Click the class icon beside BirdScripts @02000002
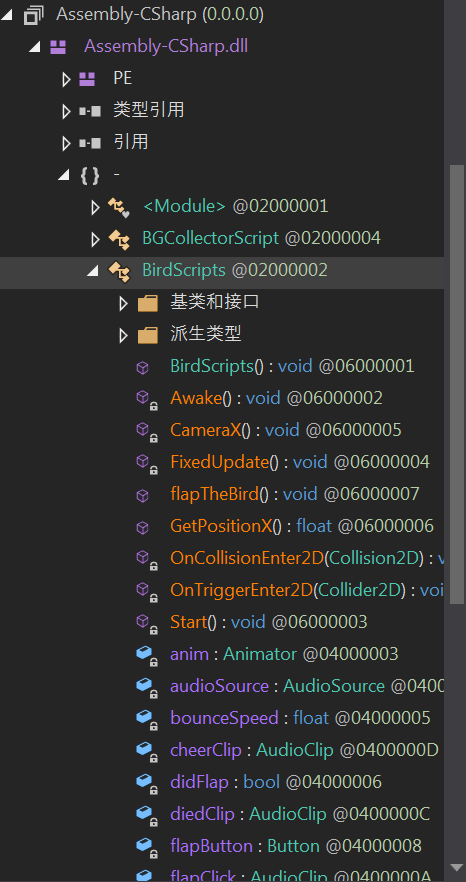Image resolution: width=466 pixels, height=882 pixels. tap(119, 272)
